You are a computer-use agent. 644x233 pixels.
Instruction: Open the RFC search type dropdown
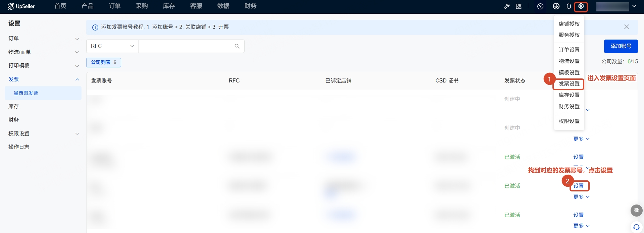tap(112, 46)
